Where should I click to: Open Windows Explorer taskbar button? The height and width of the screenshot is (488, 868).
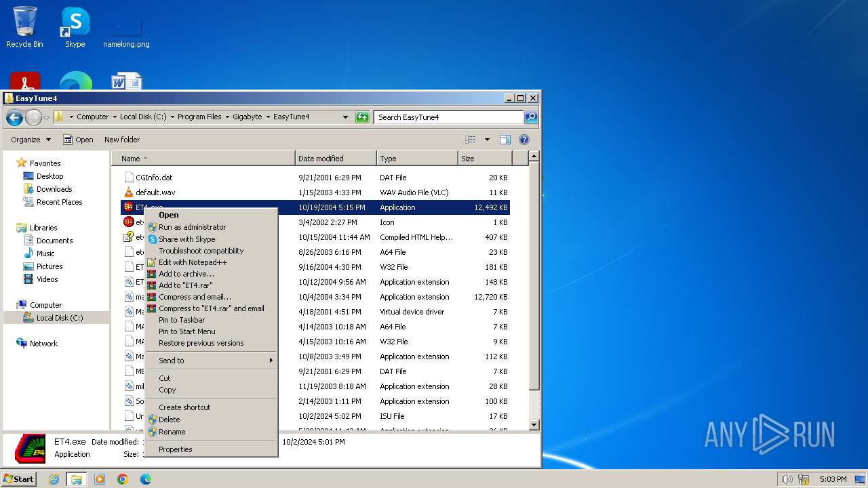point(77,479)
